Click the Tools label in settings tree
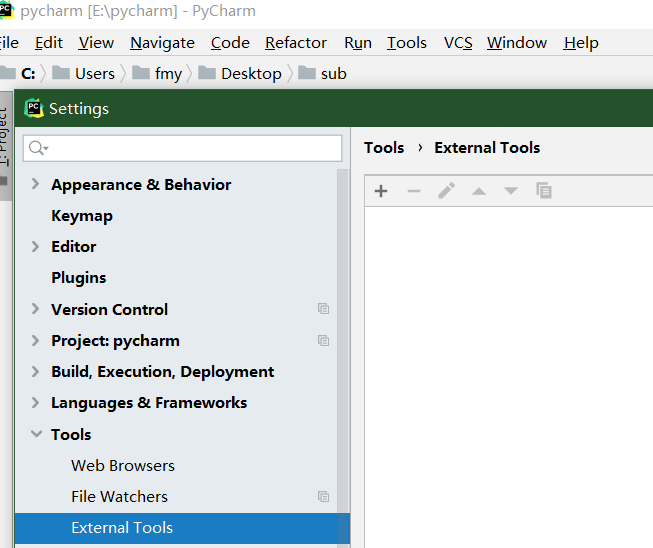Viewport: 653px width, 548px height. [71, 434]
